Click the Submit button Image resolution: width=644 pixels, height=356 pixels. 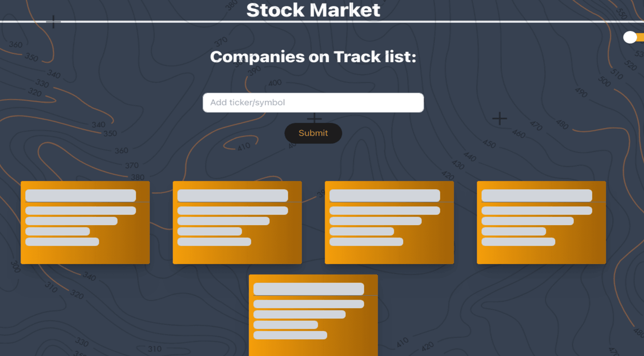click(313, 133)
